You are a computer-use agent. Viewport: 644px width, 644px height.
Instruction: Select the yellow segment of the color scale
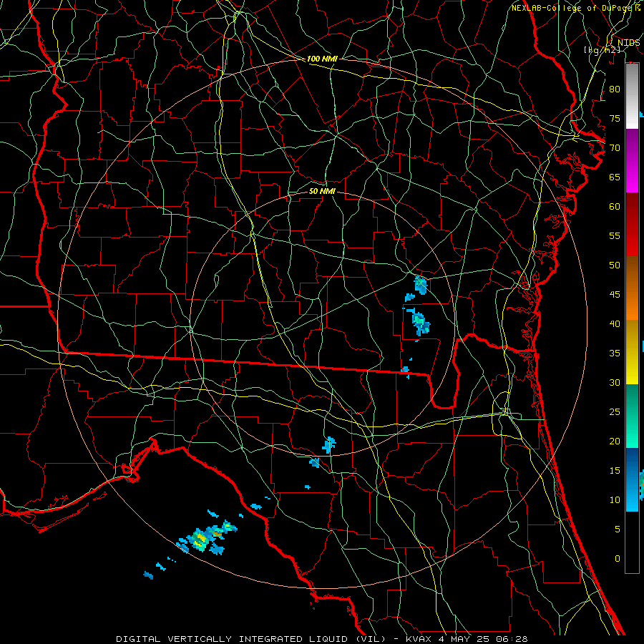coord(632,352)
